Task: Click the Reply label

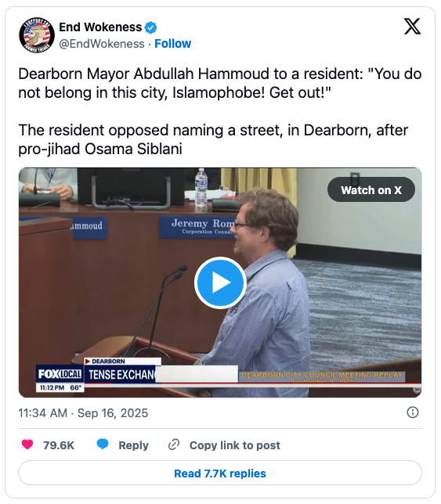Action: (x=133, y=445)
